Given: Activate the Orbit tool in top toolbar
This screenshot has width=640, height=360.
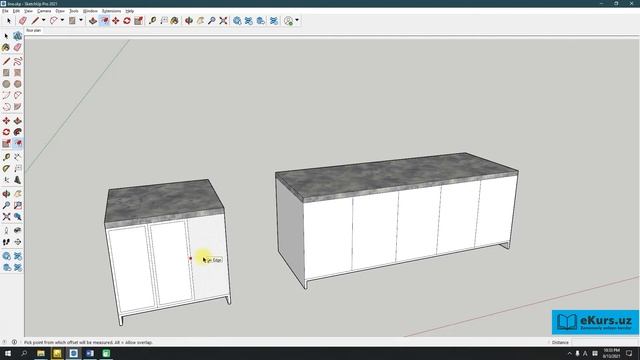Looking at the screenshot, I should (189, 20).
